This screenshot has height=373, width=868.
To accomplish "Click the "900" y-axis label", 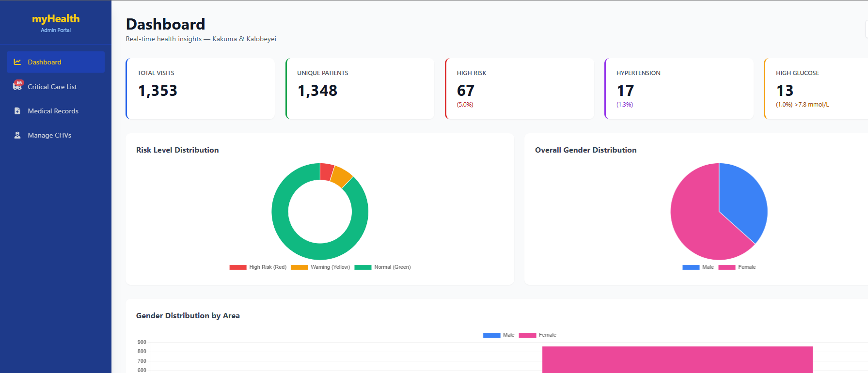I will (x=142, y=342).
